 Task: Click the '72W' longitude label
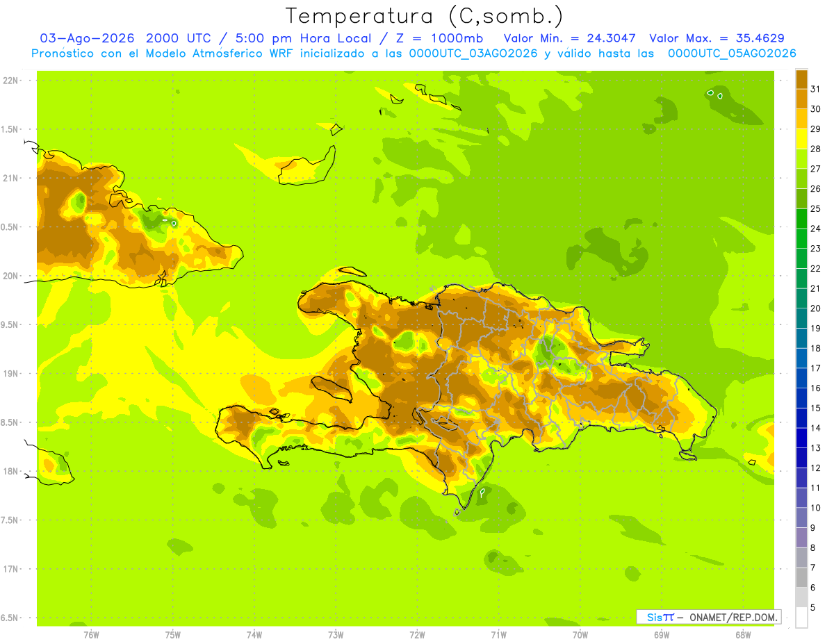tap(417, 634)
